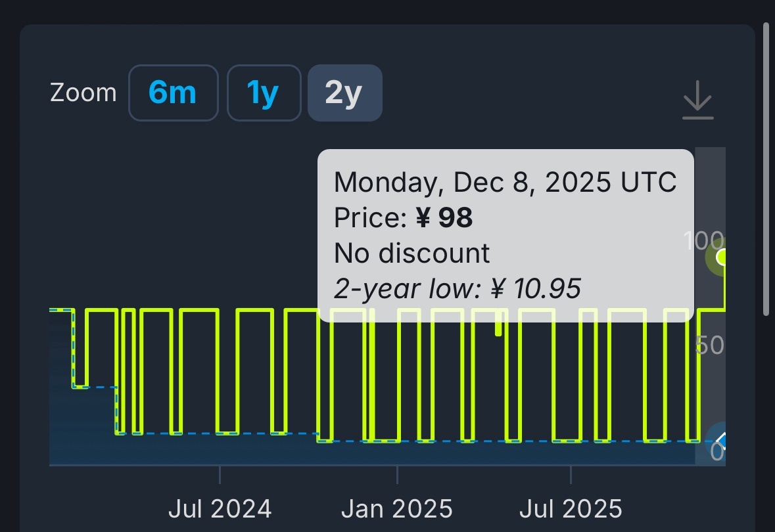Screen dimensions: 775x532
Task: Click the "Price: ¥ 98" tooltip text
Action: (x=403, y=218)
